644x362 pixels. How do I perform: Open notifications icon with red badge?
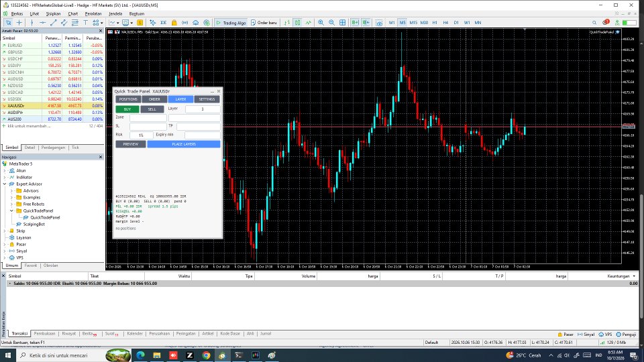pyautogui.click(x=606, y=22)
